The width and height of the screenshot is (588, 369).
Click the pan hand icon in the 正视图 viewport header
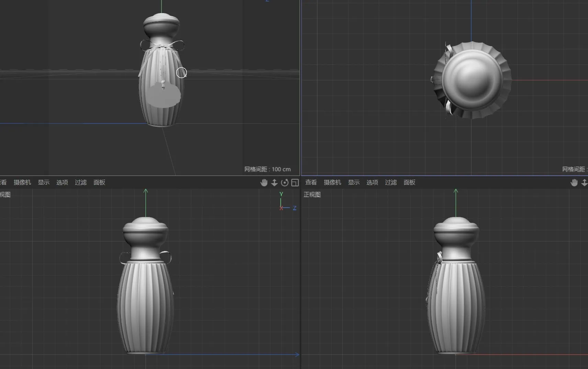tap(574, 183)
